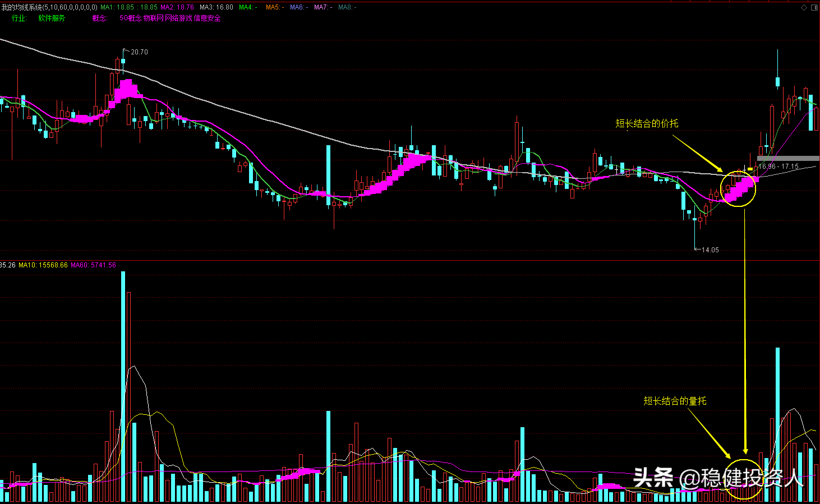The width and height of the screenshot is (820, 504).
Task: Open the 5G概念 concept link
Action: [131, 19]
